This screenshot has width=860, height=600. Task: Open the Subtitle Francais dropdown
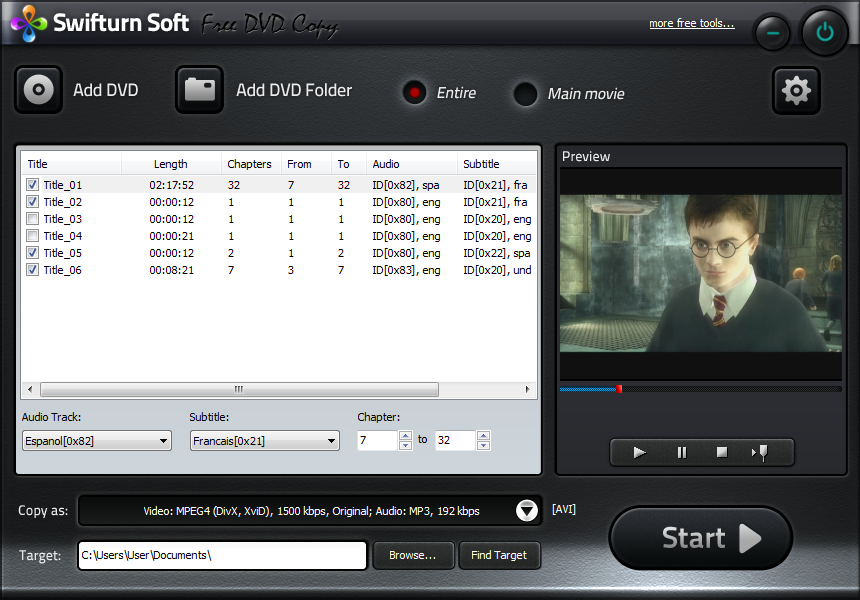(264, 441)
